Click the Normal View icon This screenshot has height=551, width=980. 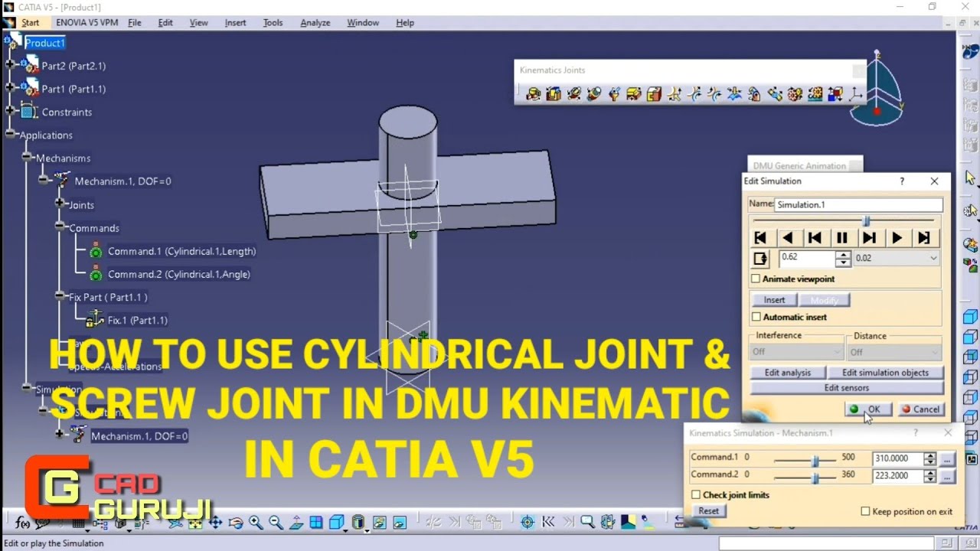click(x=296, y=523)
